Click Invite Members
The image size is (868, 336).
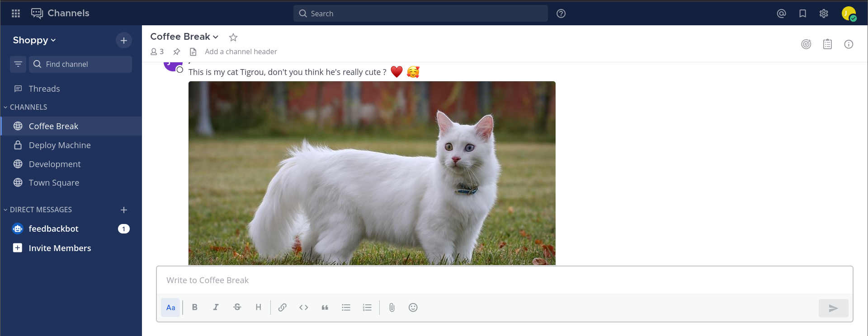[60, 248]
